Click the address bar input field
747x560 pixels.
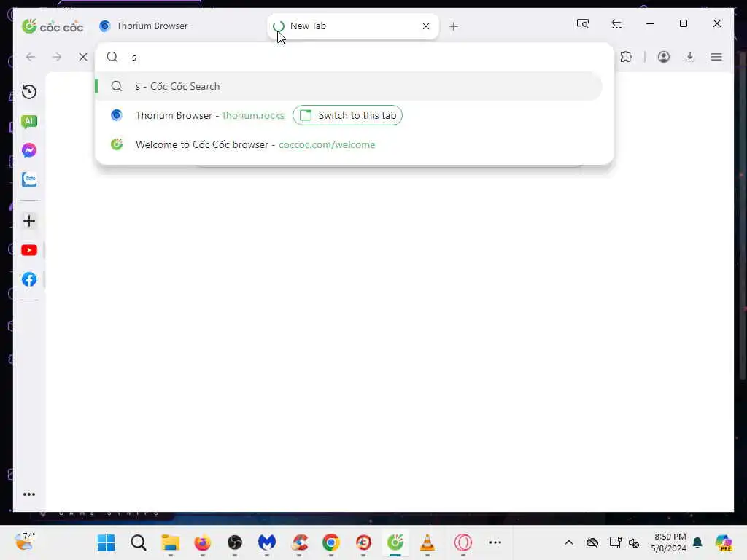coord(354,57)
